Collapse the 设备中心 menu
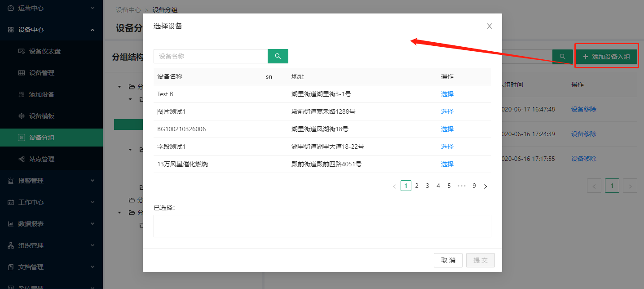The height and width of the screenshot is (289, 644). (51, 30)
